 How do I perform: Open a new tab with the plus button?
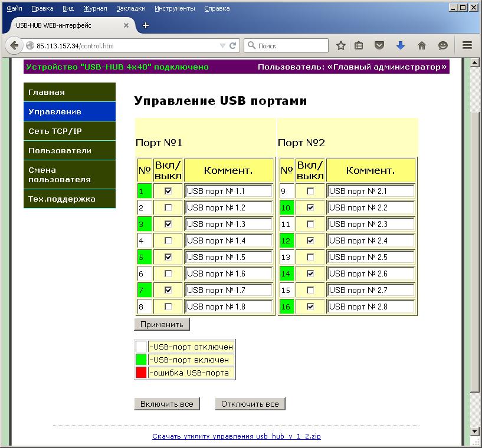pyautogui.click(x=146, y=25)
